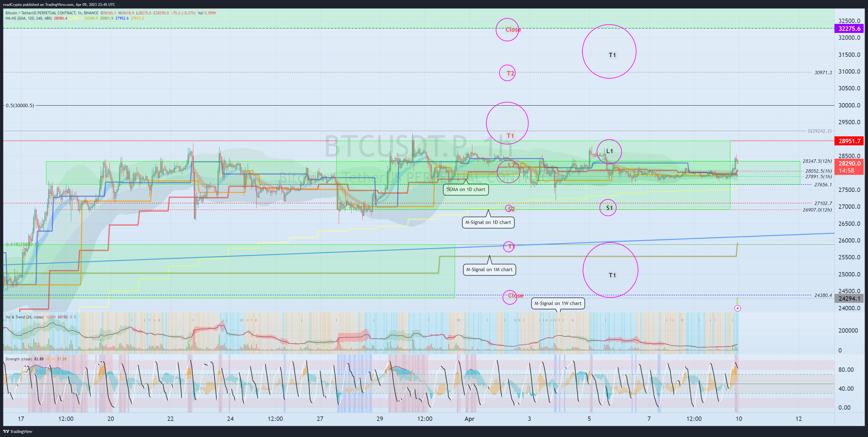Select the M-Signal on 1W chart callout
868x437 pixels.
point(558,303)
